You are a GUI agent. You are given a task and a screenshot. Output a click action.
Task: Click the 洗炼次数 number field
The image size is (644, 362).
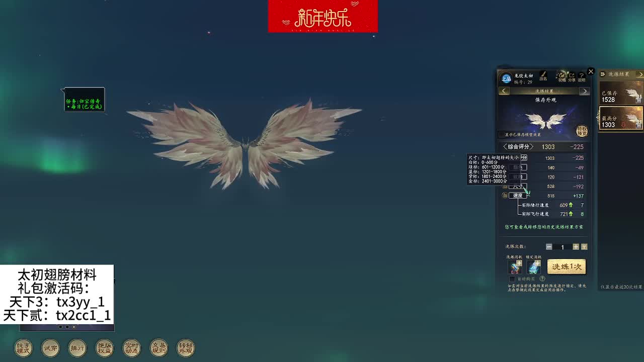(563, 247)
